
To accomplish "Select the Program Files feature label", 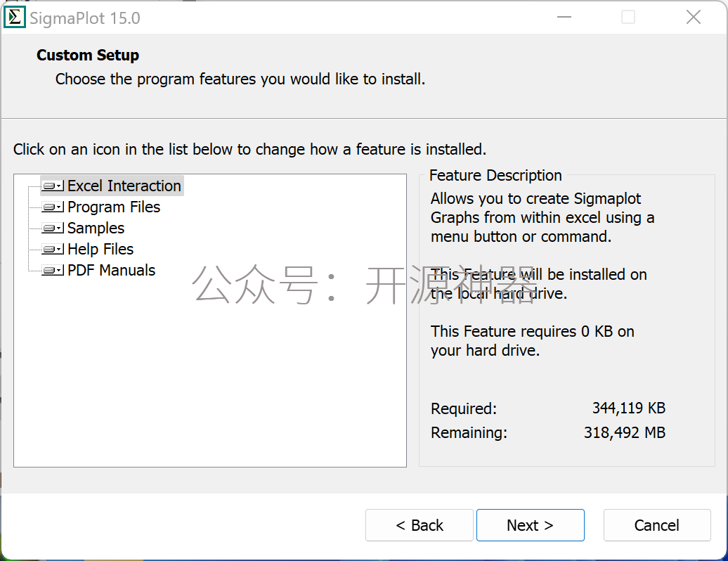I will click(114, 207).
